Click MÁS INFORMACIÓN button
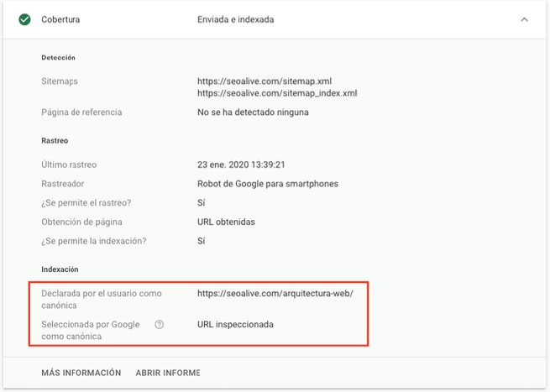 pyautogui.click(x=81, y=373)
